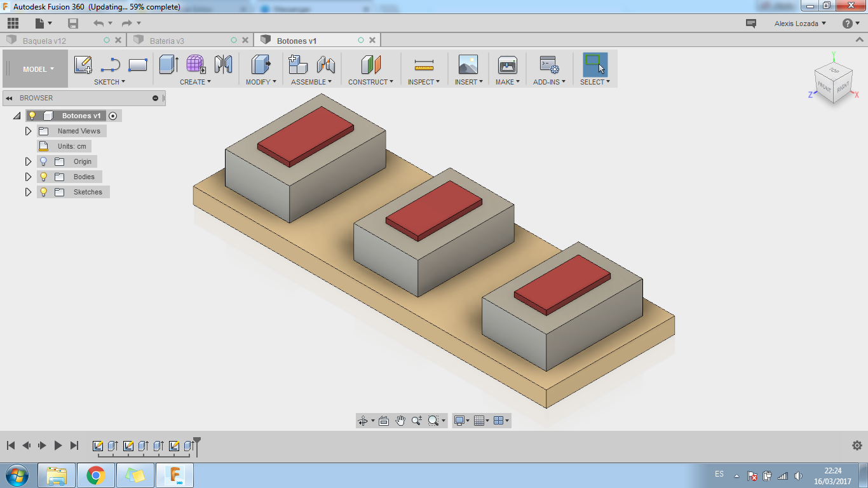Close the Botones v1 tab
Viewport: 868px width, 488px height.
(372, 40)
